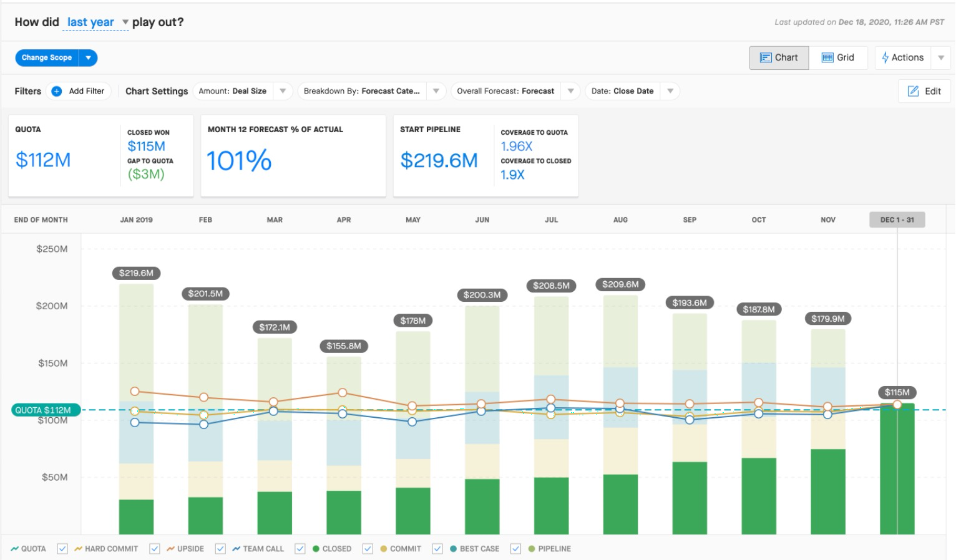The width and height of the screenshot is (956, 560).
Task: Click the ($3M) gap to quota value
Action: pyautogui.click(x=146, y=174)
